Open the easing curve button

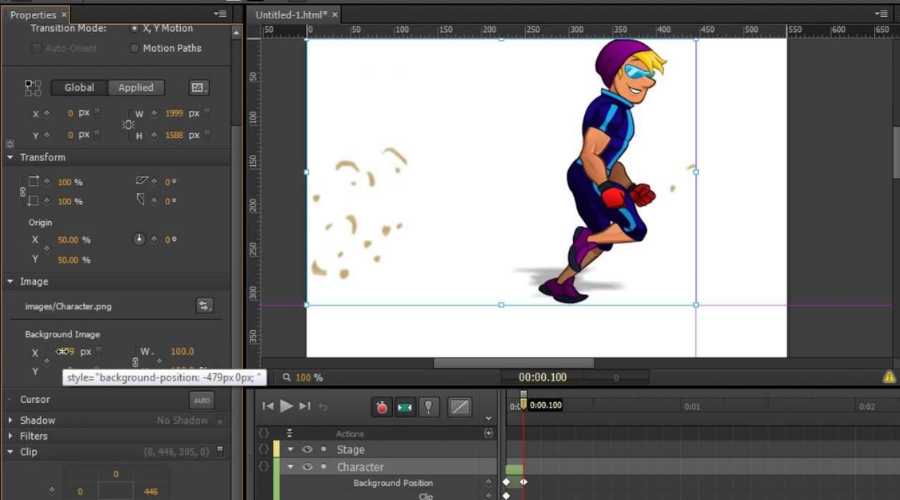(459, 407)
